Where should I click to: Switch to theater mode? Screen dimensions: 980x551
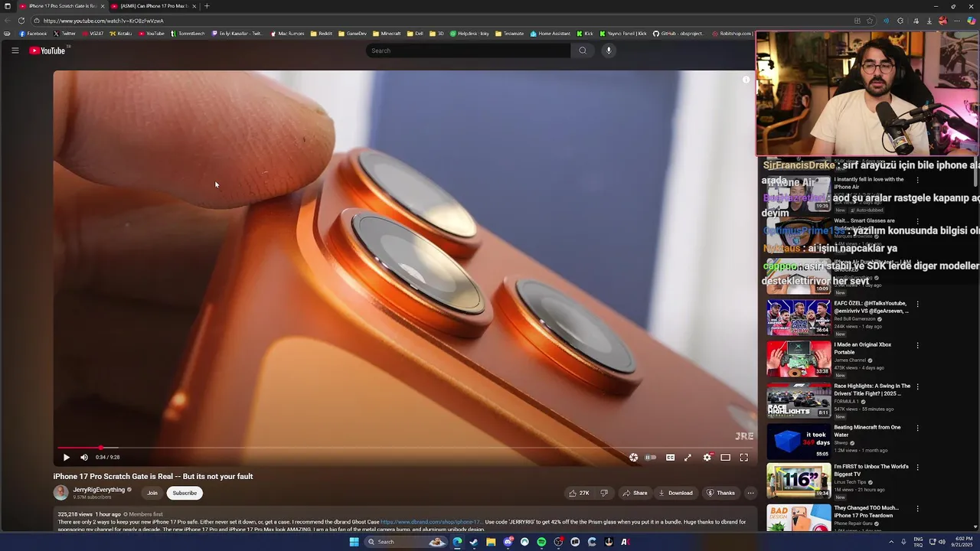[725, 458]
